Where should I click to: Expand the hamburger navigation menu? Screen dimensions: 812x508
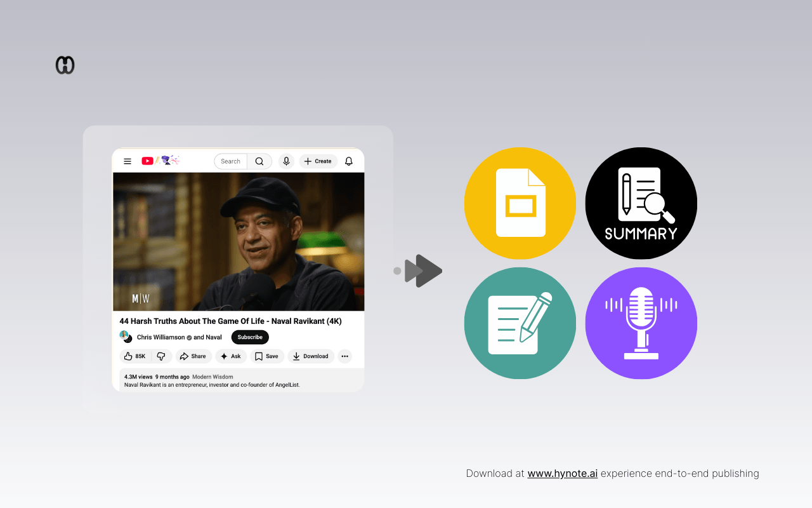[127, 161]
